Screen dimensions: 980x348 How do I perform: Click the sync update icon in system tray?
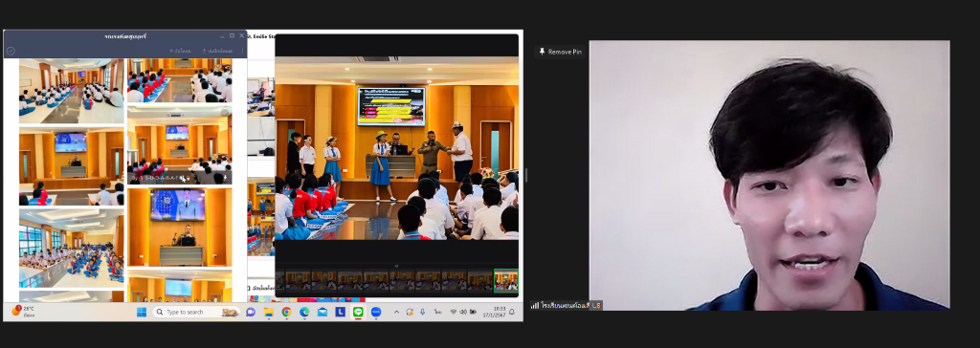click(410, 312)
